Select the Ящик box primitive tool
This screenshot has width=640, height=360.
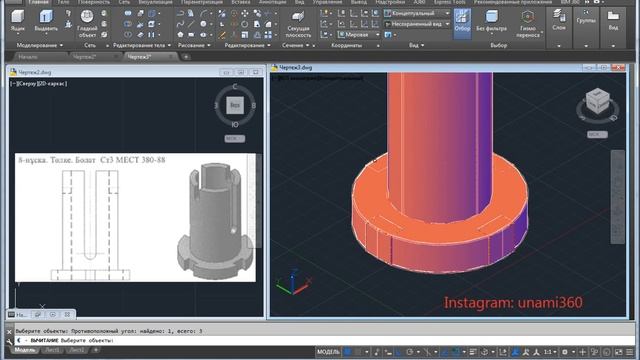pos(17,21)
